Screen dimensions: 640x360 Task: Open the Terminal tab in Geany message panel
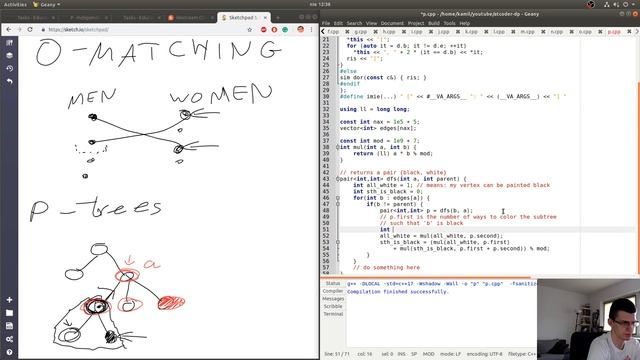(x=333, y=314)
